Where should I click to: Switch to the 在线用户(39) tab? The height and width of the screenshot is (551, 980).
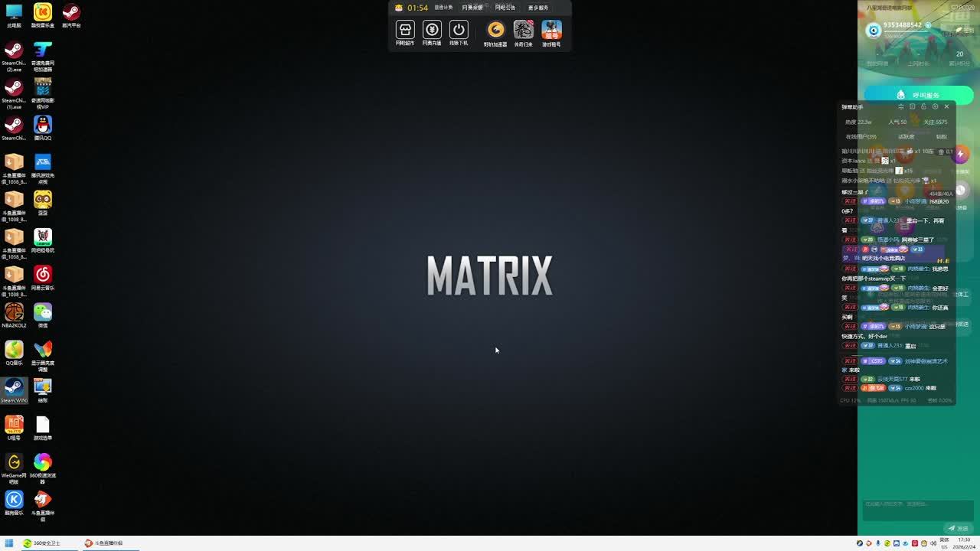point(861,137)
